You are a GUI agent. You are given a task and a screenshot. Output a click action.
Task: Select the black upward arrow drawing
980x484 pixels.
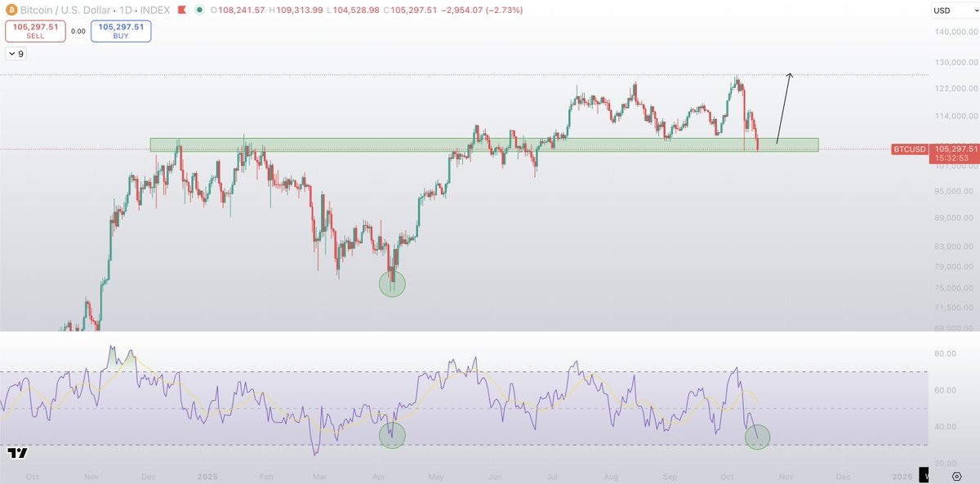(783, 109)
